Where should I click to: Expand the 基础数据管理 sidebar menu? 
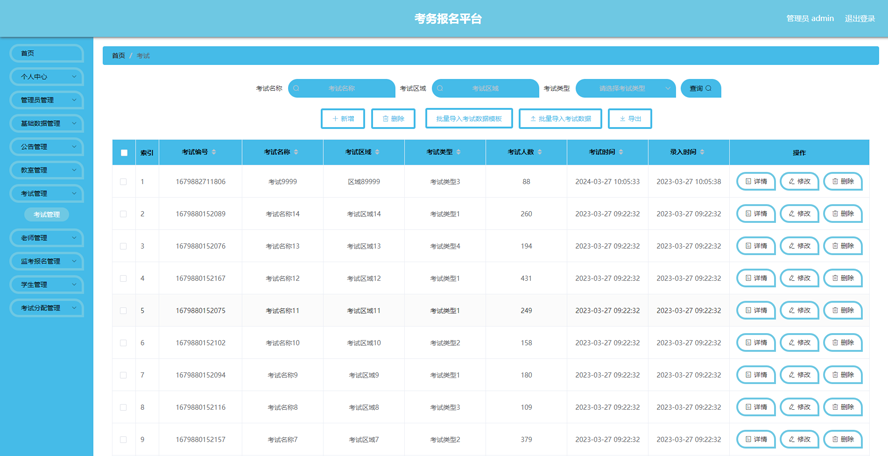pyautogui.click(x=46, y=123)
